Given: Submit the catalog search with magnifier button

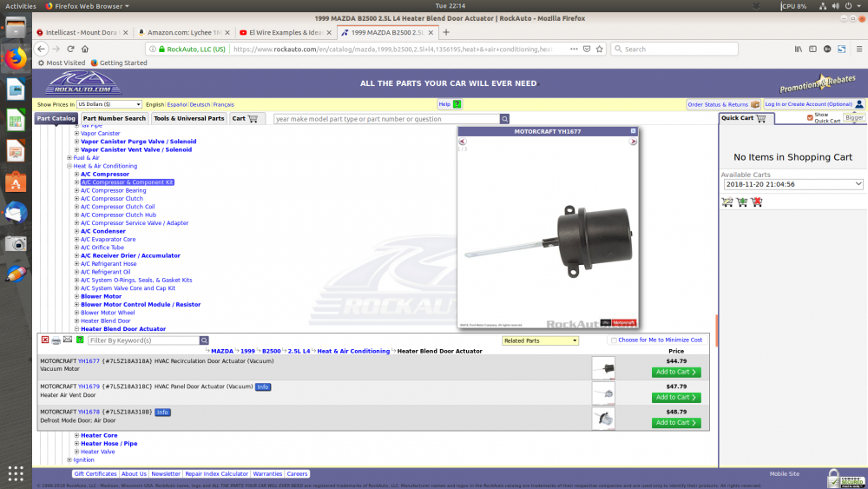Looking at the screenshot, I should [x=504, y=119].
